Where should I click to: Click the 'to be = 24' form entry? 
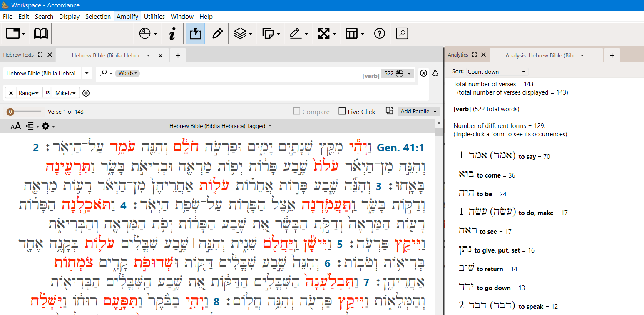[482, 194]
